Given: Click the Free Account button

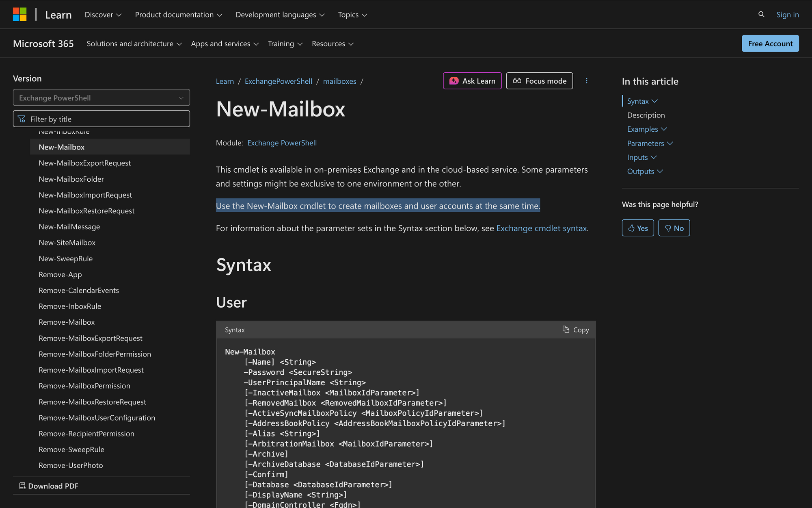Looking at the screenshot, I should pos(770,43).
